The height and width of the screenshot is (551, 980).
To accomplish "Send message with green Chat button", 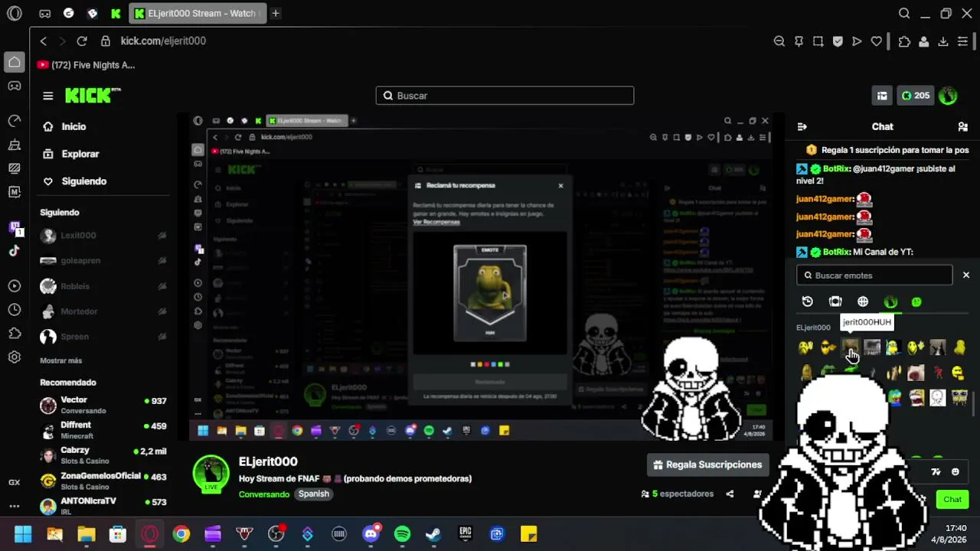I will 952,500.
